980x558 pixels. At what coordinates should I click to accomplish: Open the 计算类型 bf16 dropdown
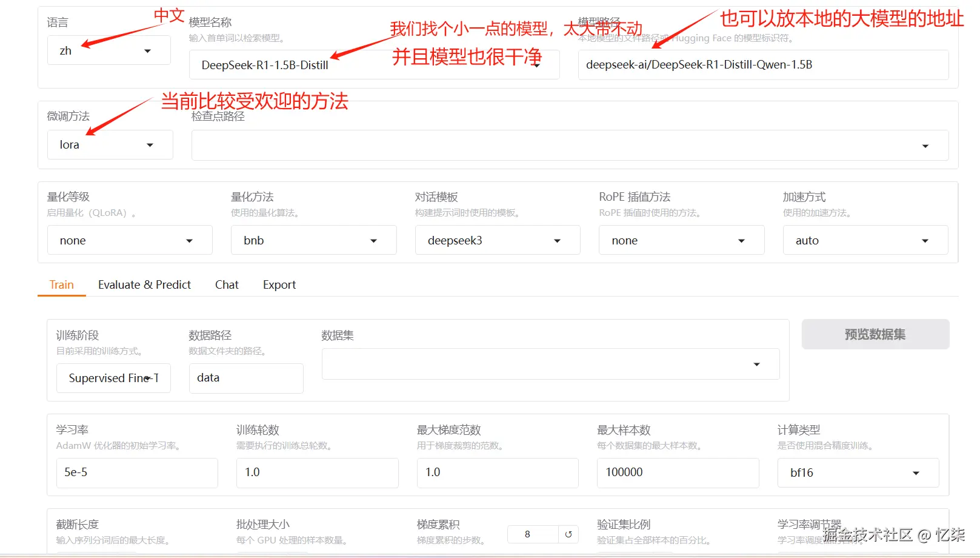click(858, 472)
